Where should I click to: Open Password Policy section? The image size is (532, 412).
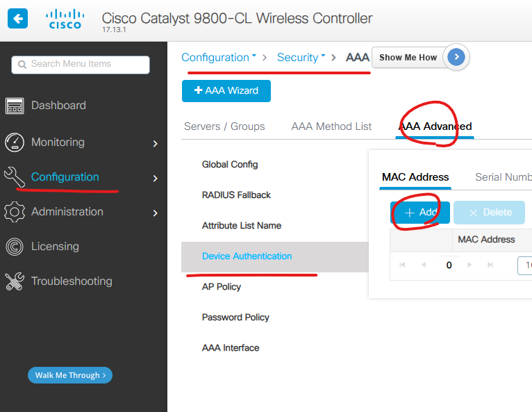pyautogui.click(x=235, y=318)
